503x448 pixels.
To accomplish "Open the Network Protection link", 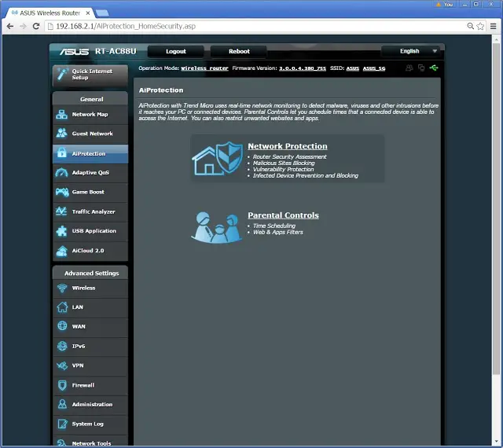I will tap(288, 146).
